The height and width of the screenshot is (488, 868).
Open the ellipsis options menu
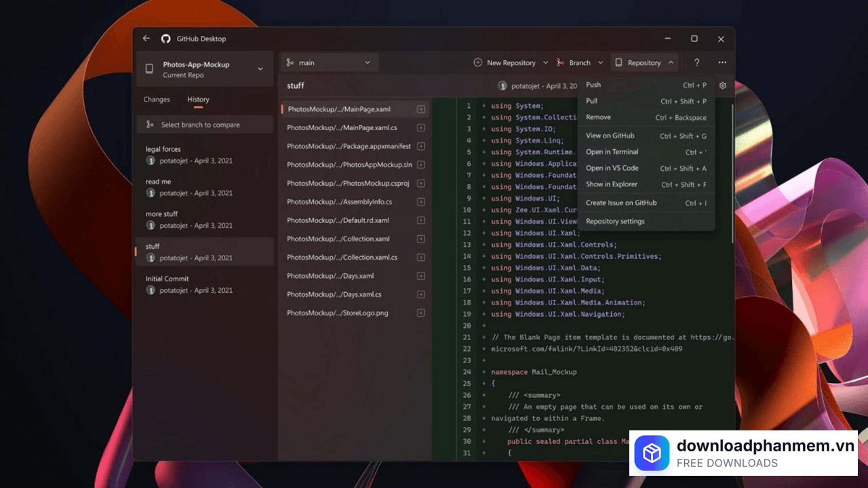point(722,62)
